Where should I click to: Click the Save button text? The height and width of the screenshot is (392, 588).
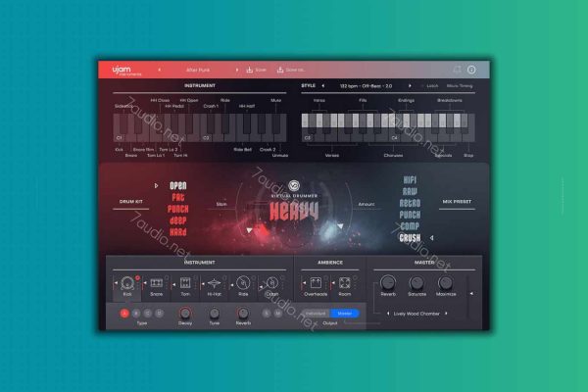[x=261, y=70]
